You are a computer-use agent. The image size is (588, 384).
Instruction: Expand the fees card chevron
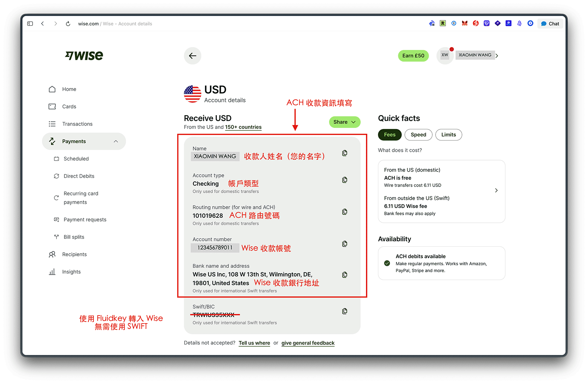(x=496, y=191)
